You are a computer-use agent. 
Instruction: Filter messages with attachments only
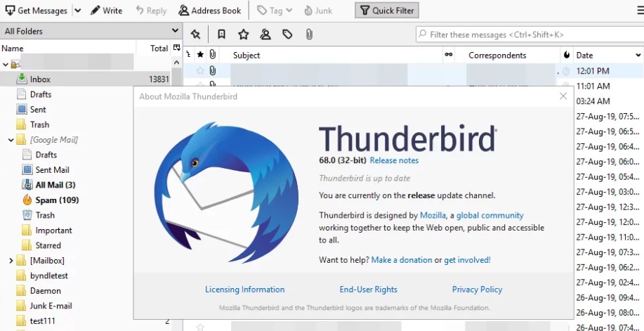click(309, 34)
